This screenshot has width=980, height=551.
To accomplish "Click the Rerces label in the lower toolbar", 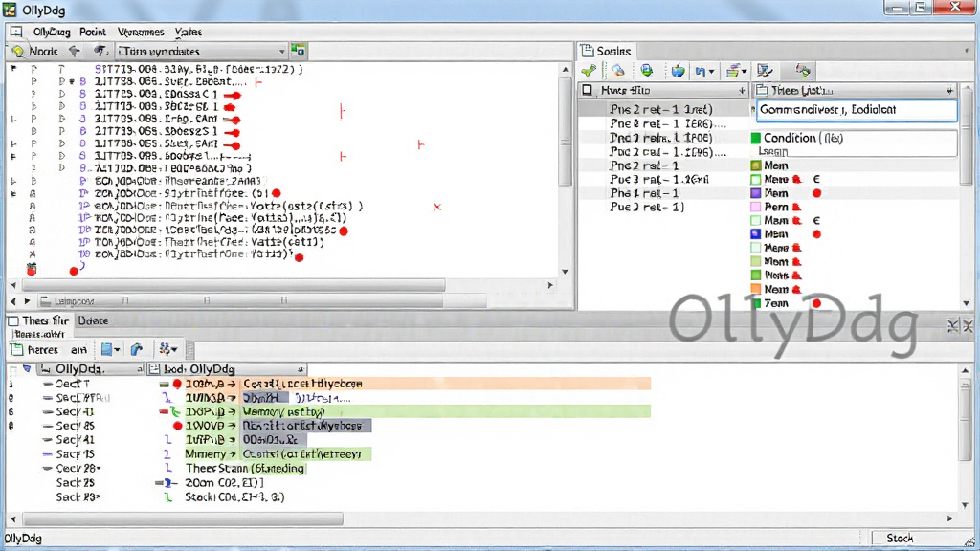I will coord(42,350).
